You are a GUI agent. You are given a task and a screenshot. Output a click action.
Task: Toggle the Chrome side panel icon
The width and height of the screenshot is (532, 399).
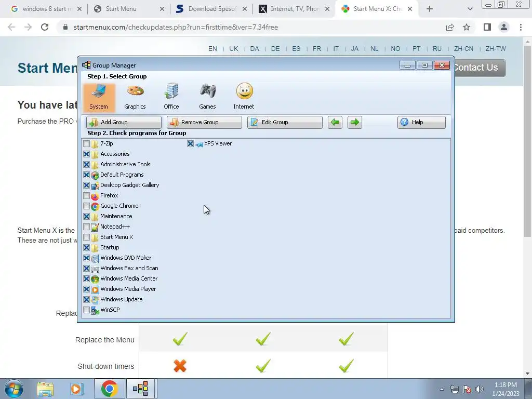(x=487, y=27)
